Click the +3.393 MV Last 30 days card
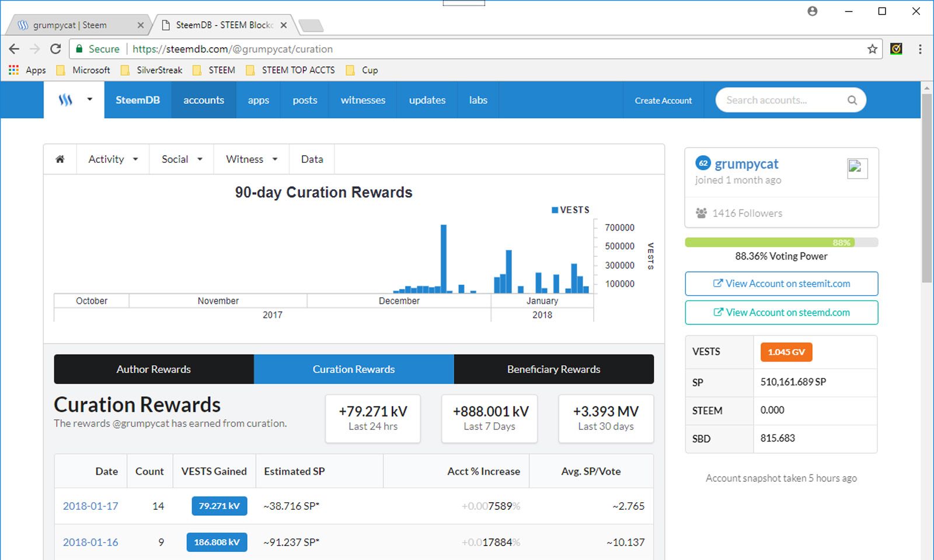The width and height of the screenshot is (934, 560). 606,419
